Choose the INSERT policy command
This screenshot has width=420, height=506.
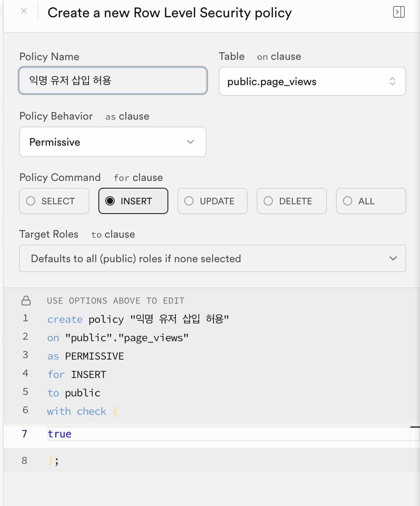(133, 201)
